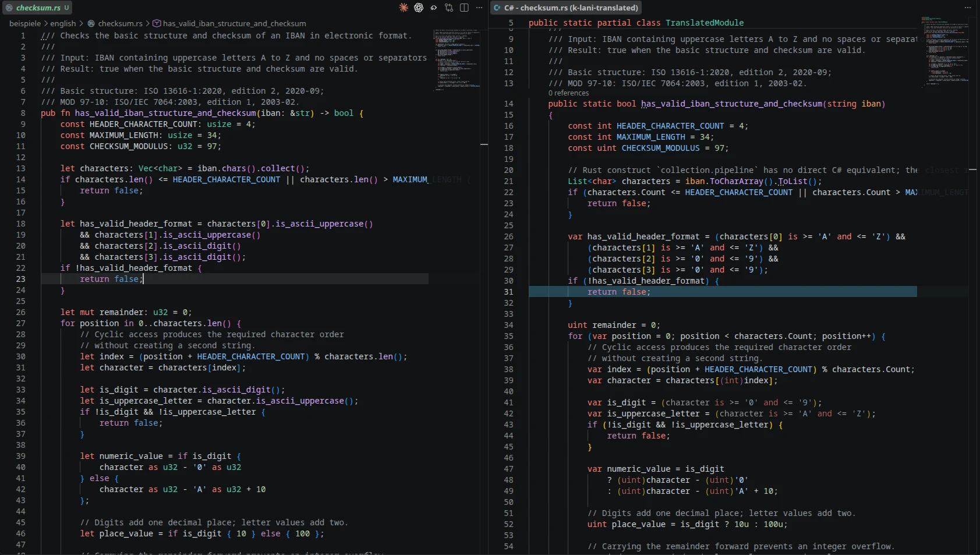Click HEADER_CHARACTER_COUNT on Rust line 9
980x555 pixels.
(143, 124)
